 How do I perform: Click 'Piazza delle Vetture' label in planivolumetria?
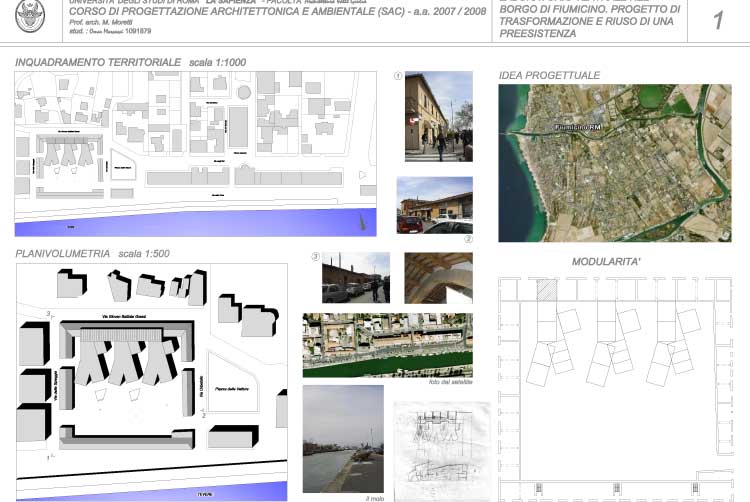tap(232, 389)
